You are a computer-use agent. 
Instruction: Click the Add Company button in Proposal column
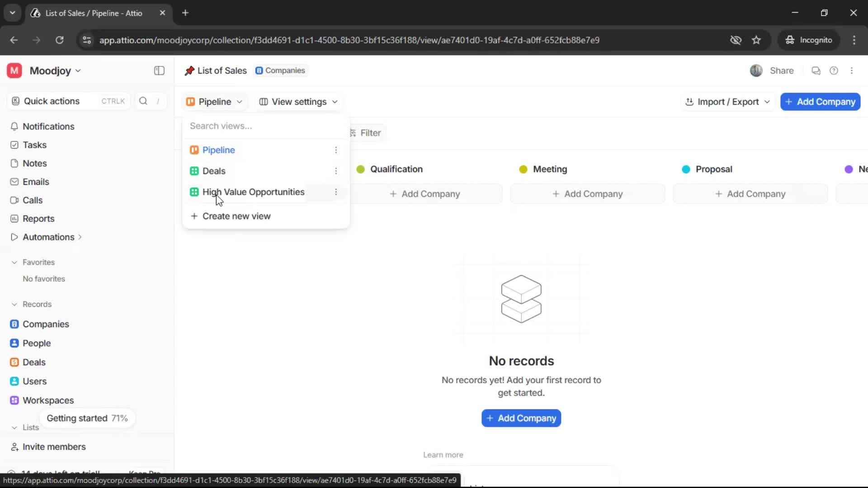tap(750, 193)
